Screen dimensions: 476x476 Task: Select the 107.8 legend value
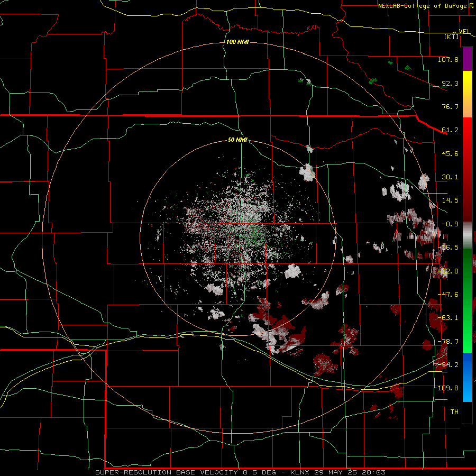click(448, 59)
